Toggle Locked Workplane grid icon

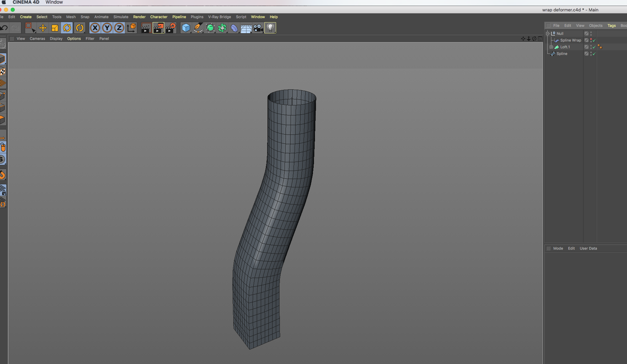[3, 190]
